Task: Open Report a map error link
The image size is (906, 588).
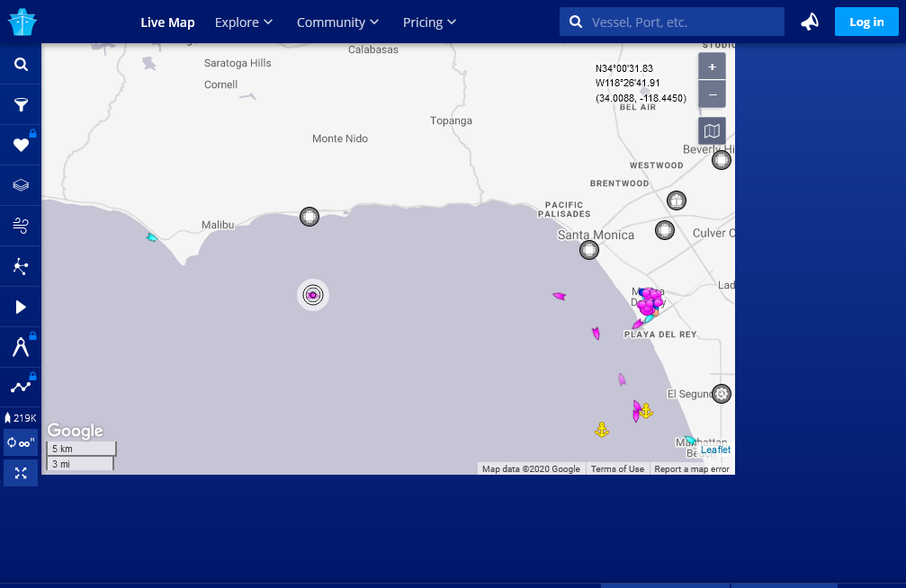Action: 692,469
